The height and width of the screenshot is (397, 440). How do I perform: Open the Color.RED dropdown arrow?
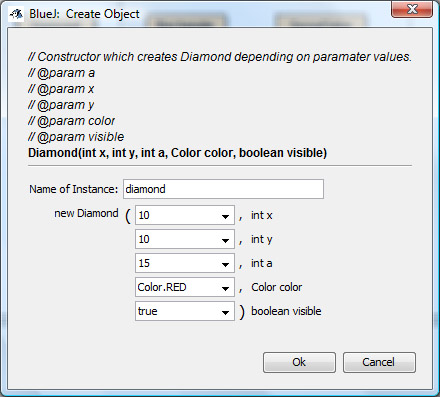click(225, 288)
